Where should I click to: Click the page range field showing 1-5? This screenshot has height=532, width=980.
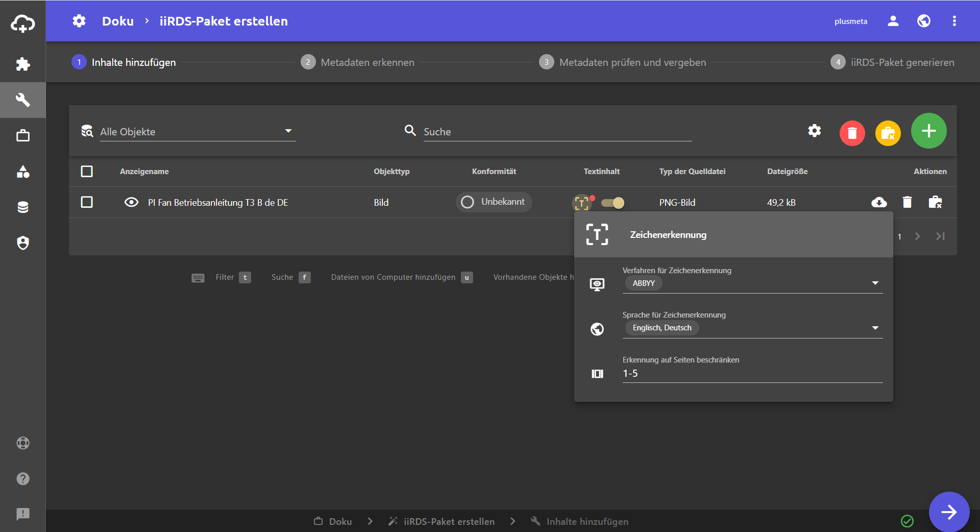click(752, 373)
